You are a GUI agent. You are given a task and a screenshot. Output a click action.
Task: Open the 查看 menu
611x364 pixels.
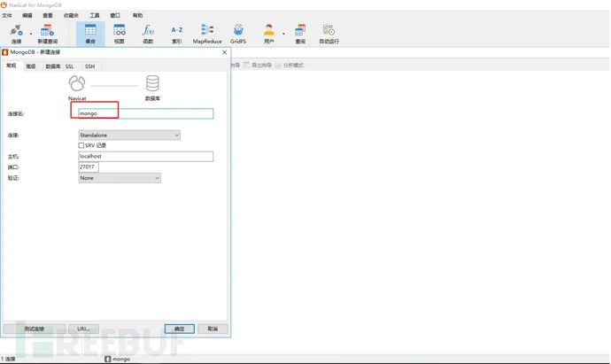coord(48,15)
